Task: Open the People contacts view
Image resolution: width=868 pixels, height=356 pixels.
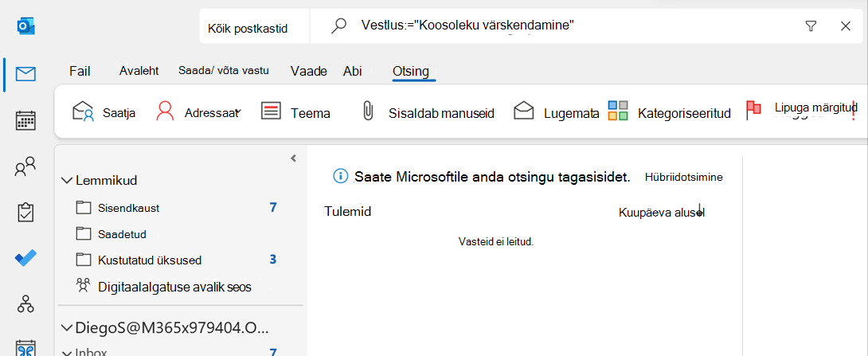Action: [x=25, y=166]
